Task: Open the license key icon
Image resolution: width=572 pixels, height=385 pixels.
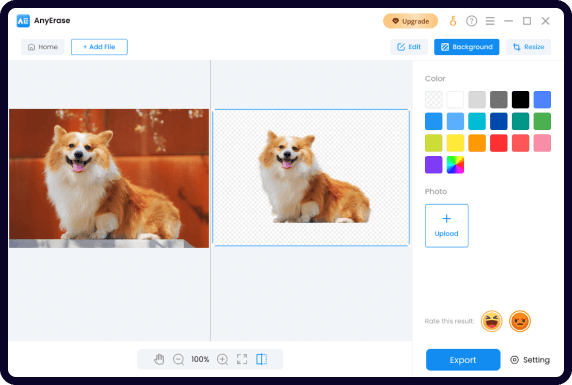Action: tap(453, 21)
